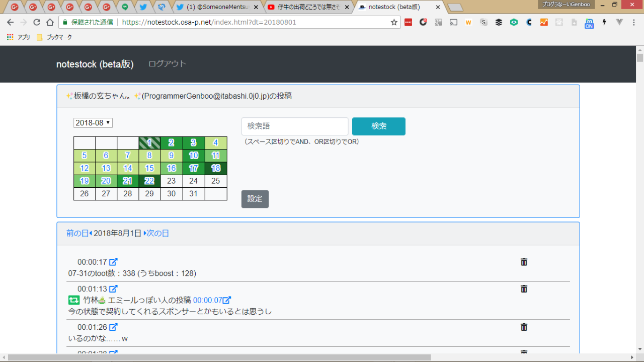644x362 pixels.
Task: Click the 検索語 search input field
Action: pyautogui.click(x=295, y=126)
